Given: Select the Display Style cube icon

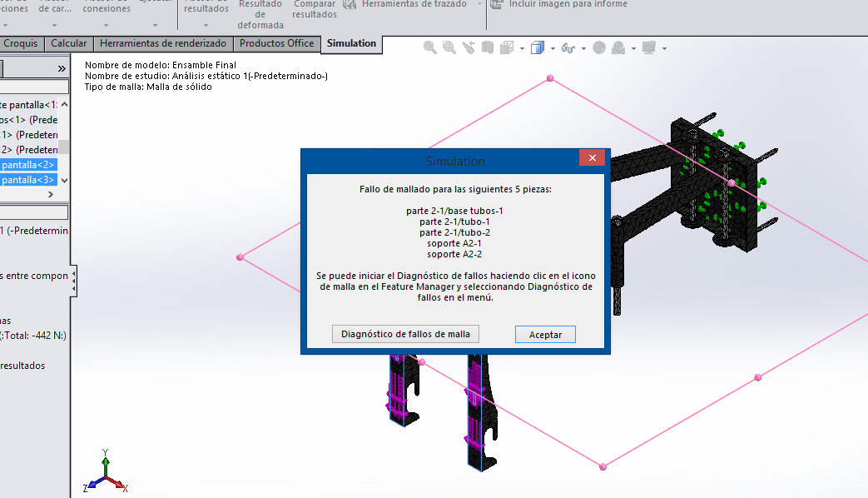Looking at the screenshot, I should point(538,47).
